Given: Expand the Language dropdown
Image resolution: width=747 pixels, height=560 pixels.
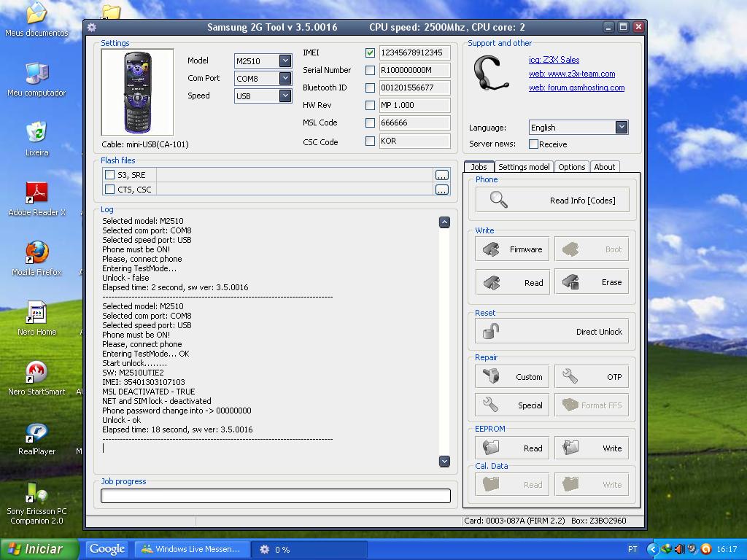Looking at the screenshot, I should coord(622,127).
